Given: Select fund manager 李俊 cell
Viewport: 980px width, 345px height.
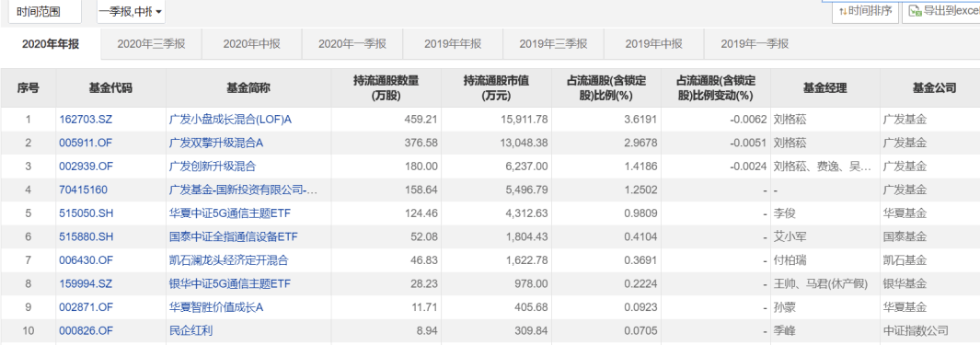Looking at the screenshot, I should pyautogui.click(x=825, y=213).
